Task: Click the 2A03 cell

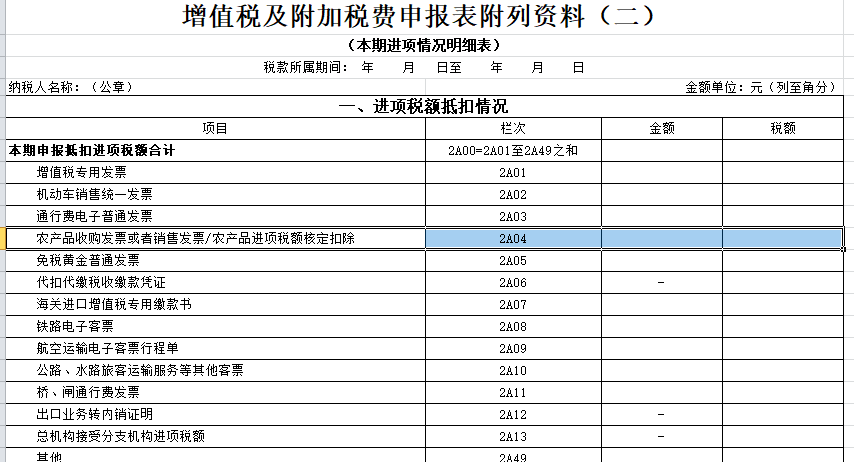Action: coord(513,216)
